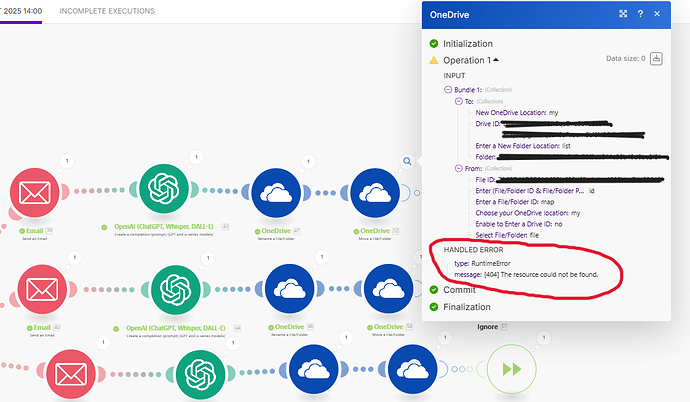Select the OneDrive Move module numbered 54
Screen dimensions: 690x402
click(389, 289)
